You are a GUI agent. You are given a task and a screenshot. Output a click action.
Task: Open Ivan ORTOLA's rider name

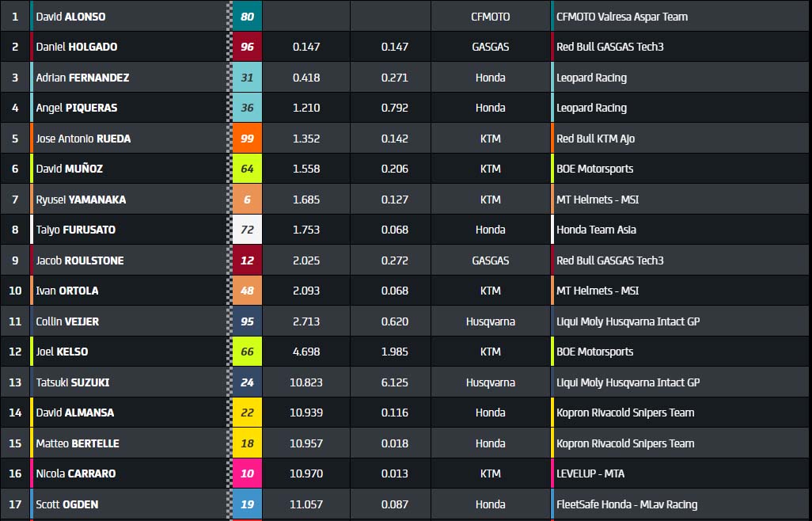(x=66, y=291)
